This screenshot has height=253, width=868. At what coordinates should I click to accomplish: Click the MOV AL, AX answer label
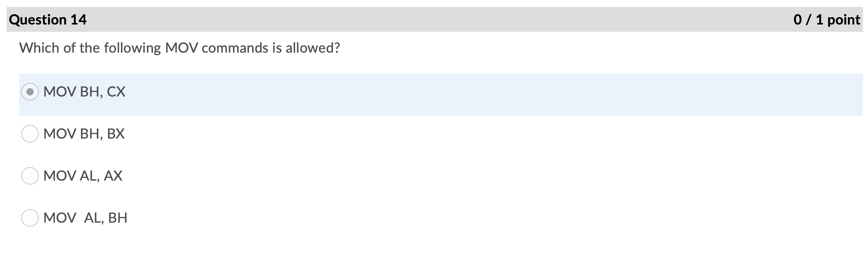pyautogui.click(x=83, y=175)
